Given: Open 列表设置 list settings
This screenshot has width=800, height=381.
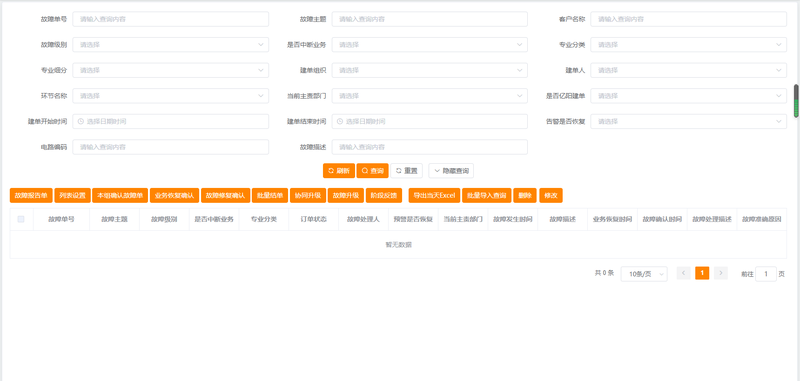Looking at the screenshot, I should (72, 195).
